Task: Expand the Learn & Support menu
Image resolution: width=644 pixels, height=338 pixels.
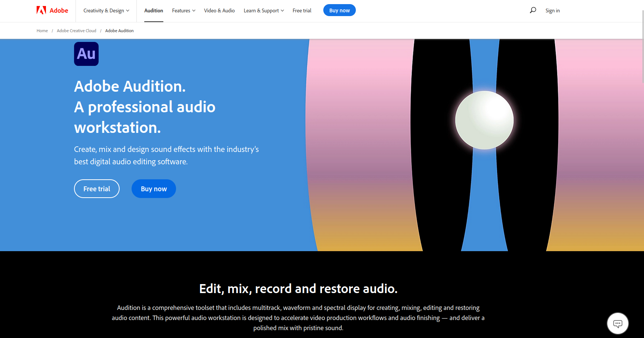Action: (264, 10)
